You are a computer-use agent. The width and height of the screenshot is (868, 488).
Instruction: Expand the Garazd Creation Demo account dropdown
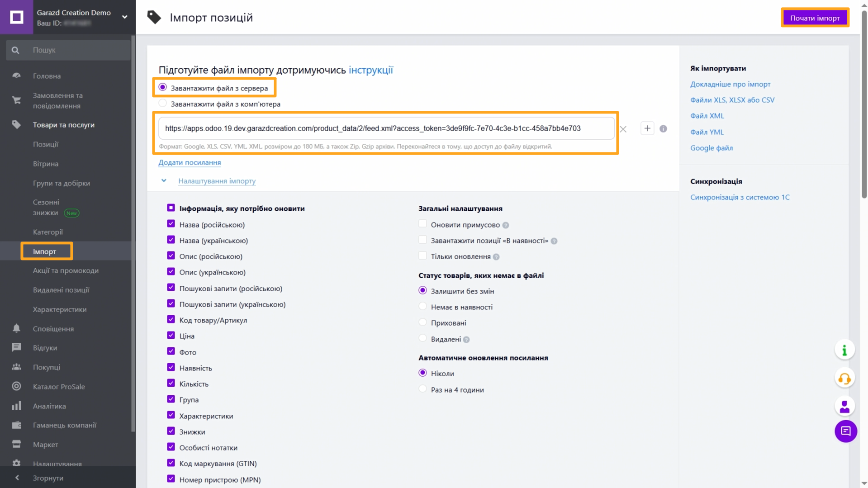pyautogui.click(x=124, y=17)
